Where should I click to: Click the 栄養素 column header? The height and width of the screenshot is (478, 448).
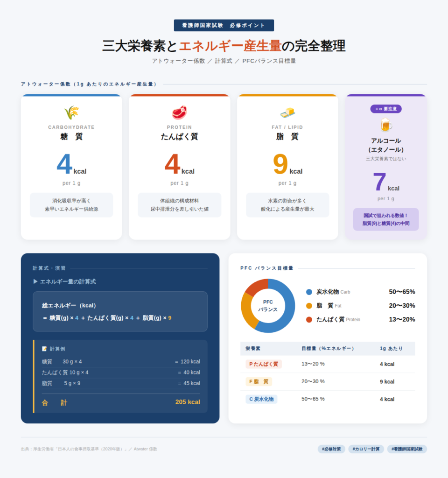tap(253, 349)
